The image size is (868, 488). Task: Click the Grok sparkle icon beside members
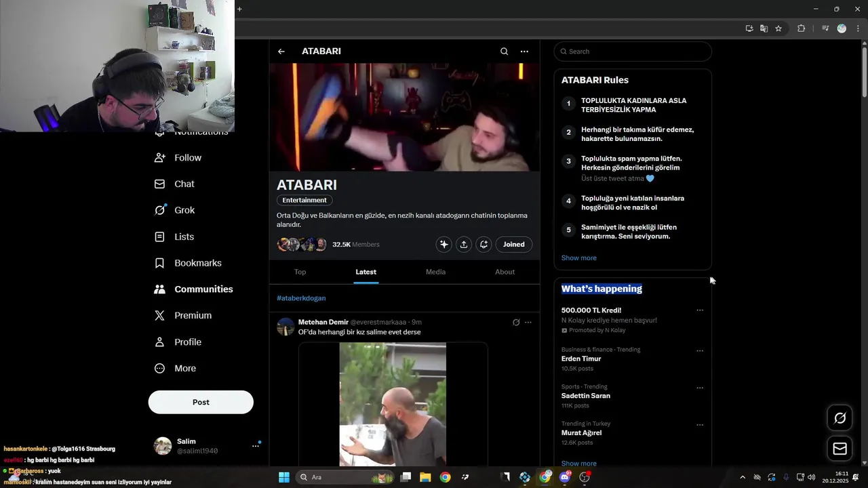[x=444, y=245]
